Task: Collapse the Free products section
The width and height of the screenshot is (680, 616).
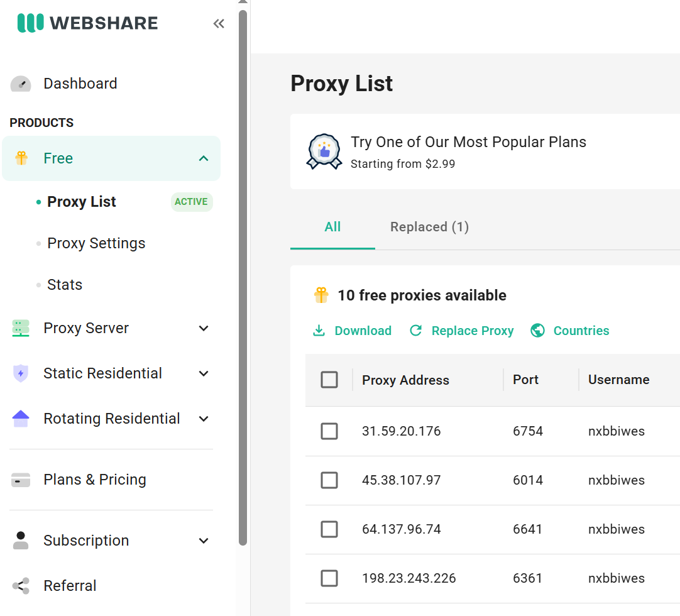Action: pos(204,158)
